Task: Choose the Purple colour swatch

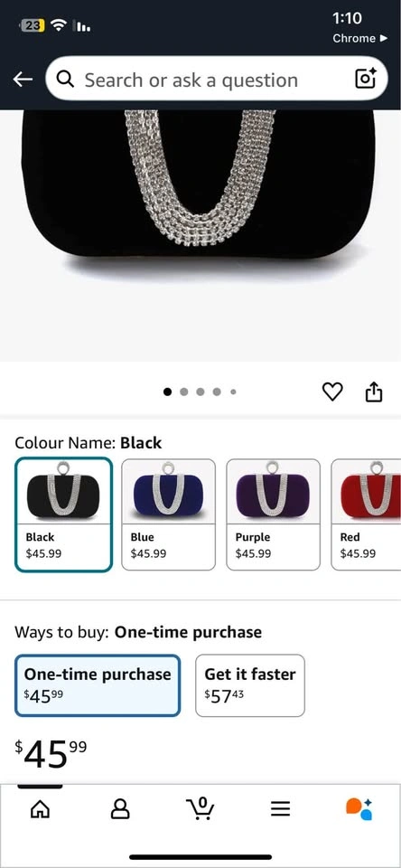Action: pyautogui.click(x=274, y=514)
